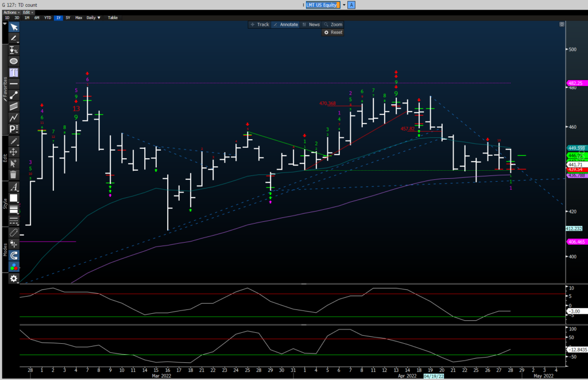Pick the percent change measure tool
The image size is (588, 380).
(x=14, y=50)
